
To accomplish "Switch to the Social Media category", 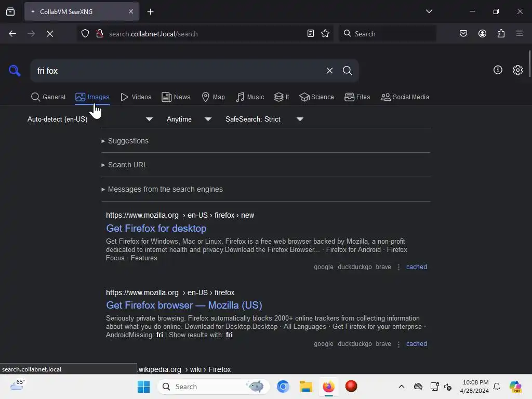I will 405,97.
